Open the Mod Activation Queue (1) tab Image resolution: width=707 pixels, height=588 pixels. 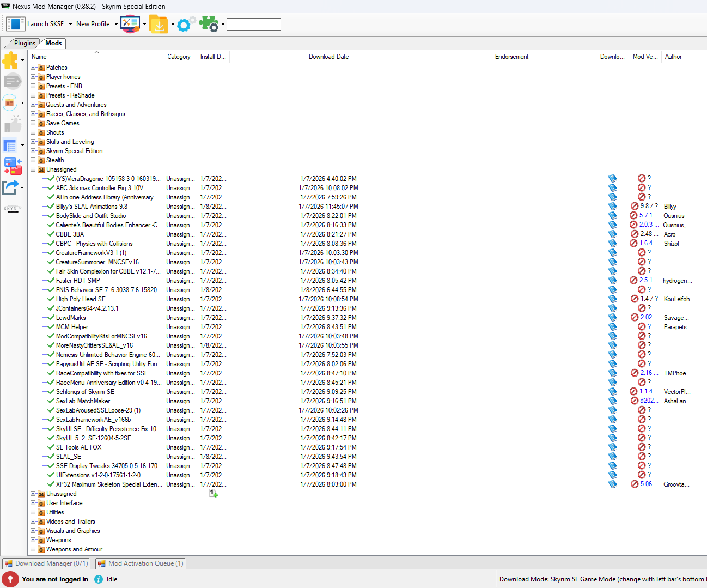click(141, 563)
